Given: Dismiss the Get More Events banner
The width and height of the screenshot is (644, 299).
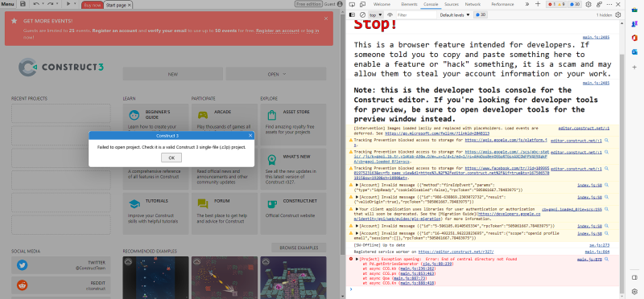Looking at the screenshot, I should coord(326,18).
